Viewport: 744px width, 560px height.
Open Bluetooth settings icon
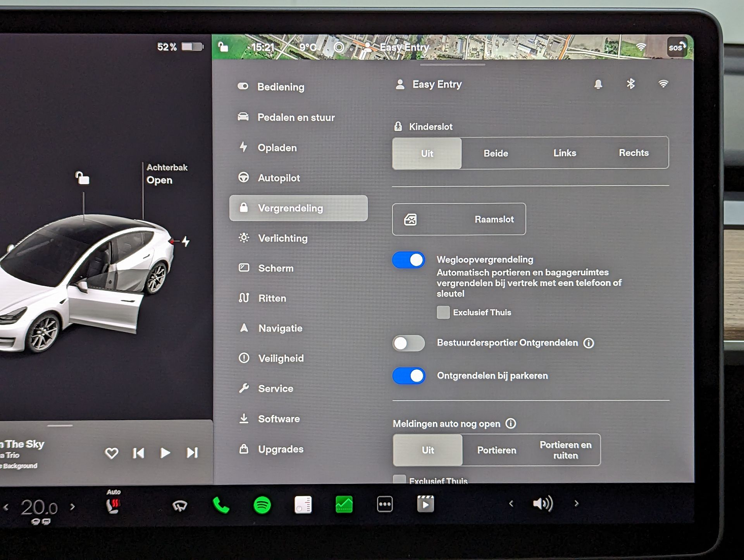[631, 84]
